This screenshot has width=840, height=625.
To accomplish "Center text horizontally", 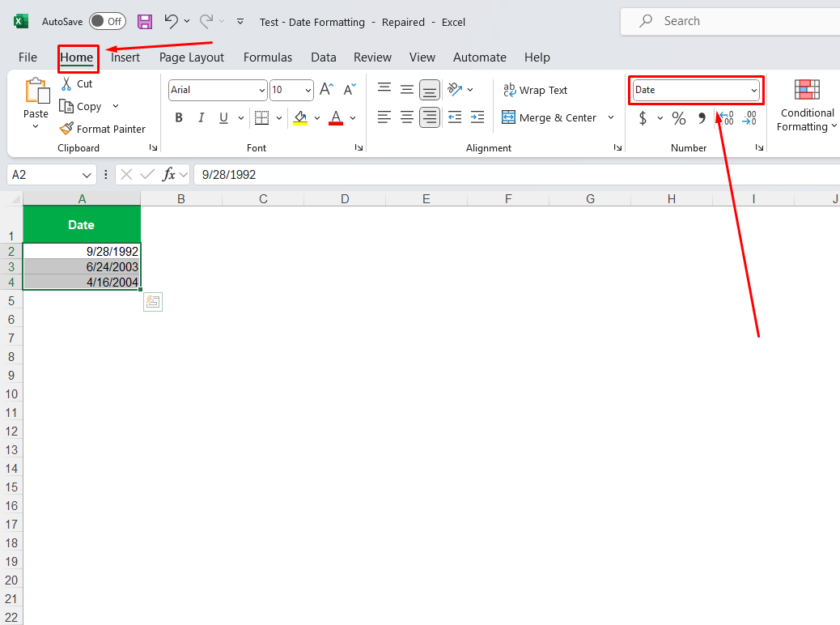I will click(x=406, y=117).
